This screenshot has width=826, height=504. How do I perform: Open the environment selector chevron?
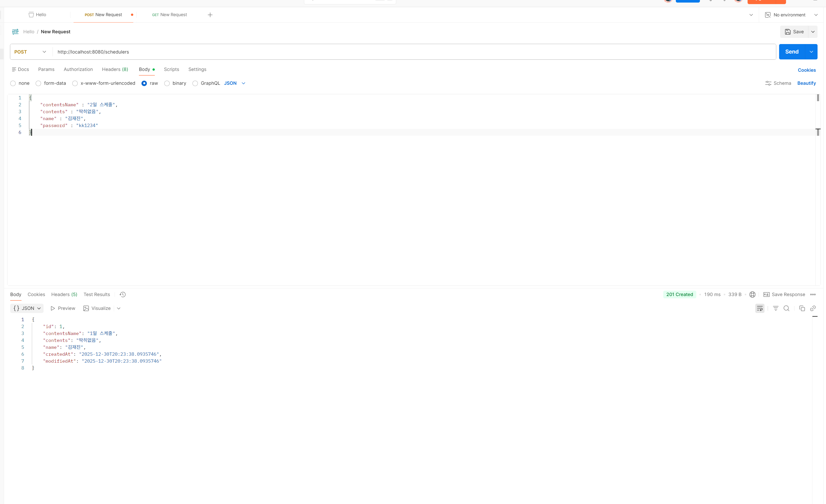(x=816, y=15)
